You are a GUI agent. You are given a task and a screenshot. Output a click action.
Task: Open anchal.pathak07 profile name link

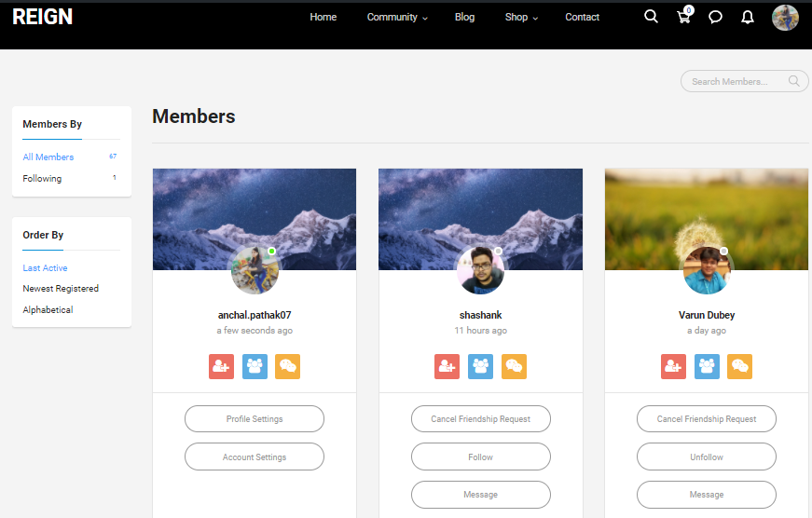[x=255, y=315]
